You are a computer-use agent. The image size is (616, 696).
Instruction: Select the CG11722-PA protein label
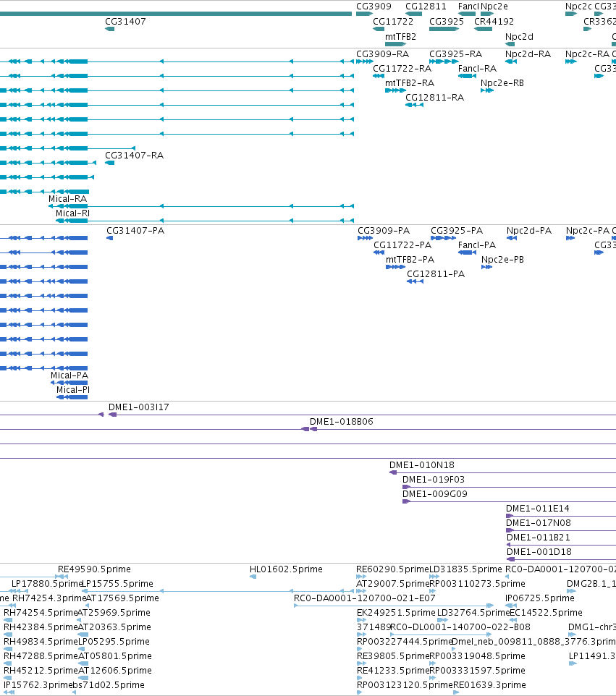click(402, 245)
